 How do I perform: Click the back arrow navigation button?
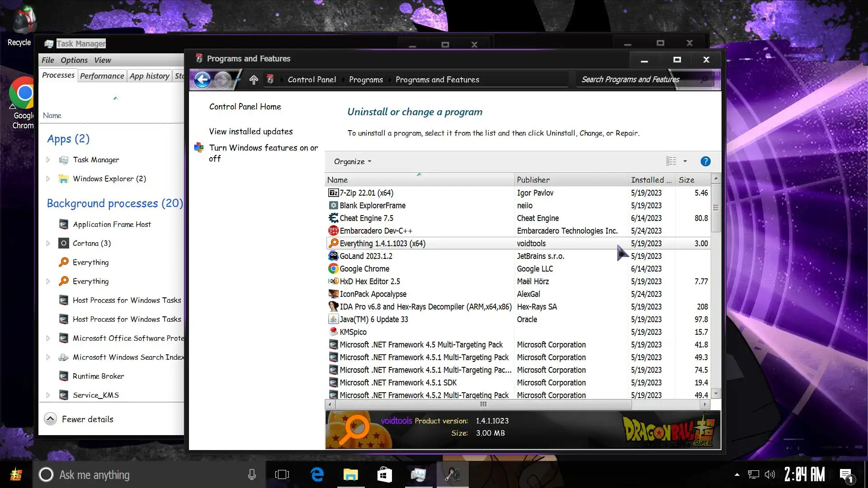(202, 80)
